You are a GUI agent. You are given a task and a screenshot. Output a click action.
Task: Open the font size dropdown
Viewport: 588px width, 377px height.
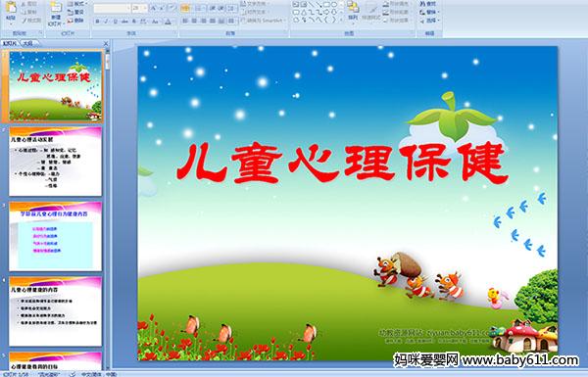pyautogui.click(x=145, y=8)
